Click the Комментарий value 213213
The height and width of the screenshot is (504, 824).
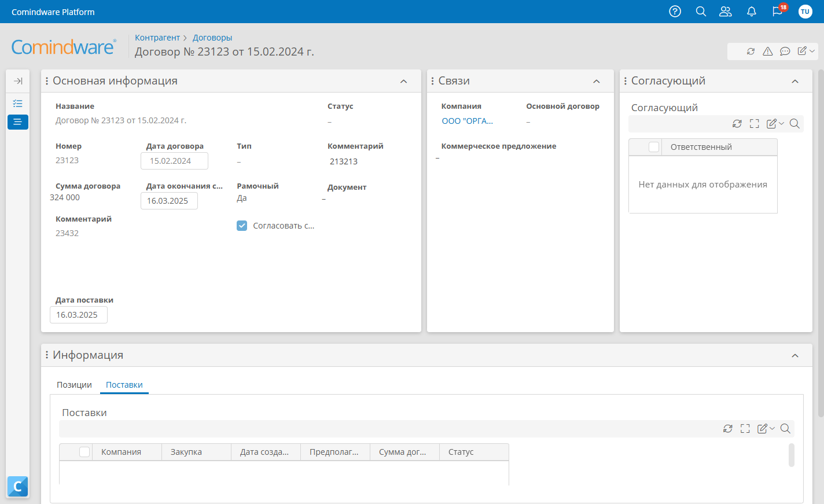(344, 161)
